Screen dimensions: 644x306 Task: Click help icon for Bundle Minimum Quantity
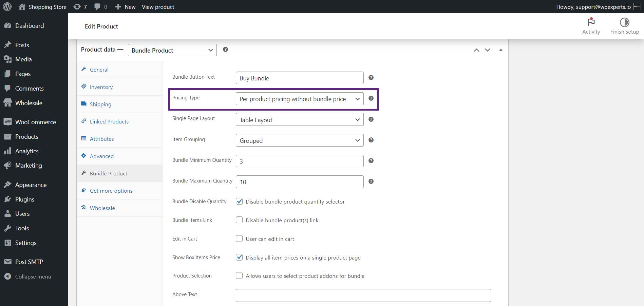[371, 161]
